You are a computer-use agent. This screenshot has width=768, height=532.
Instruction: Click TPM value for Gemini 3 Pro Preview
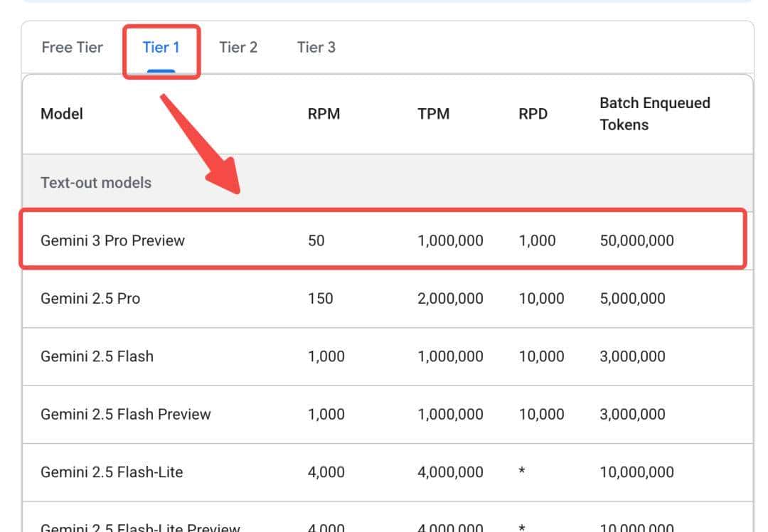click(x=450, y=240)
